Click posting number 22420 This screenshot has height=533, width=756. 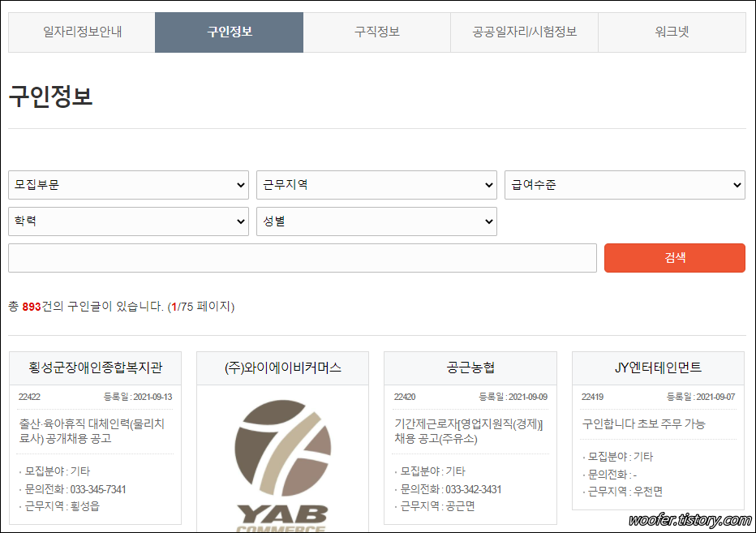405,397
